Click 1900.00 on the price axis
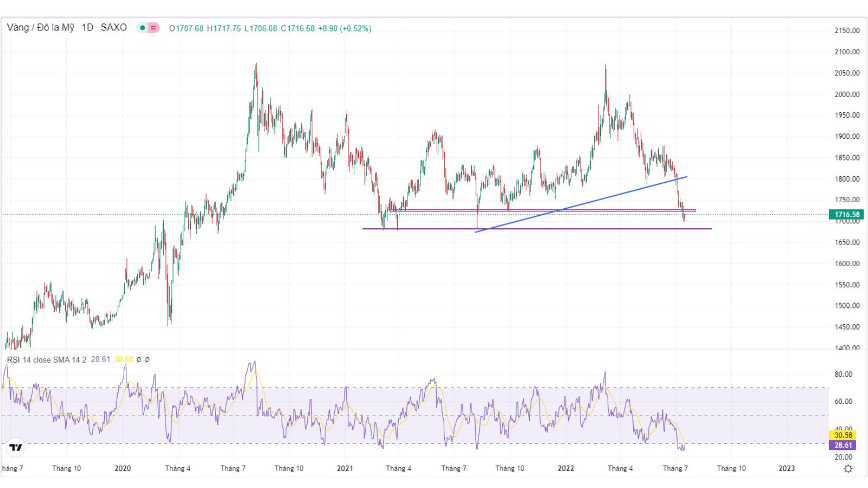 tap(847, 137)
